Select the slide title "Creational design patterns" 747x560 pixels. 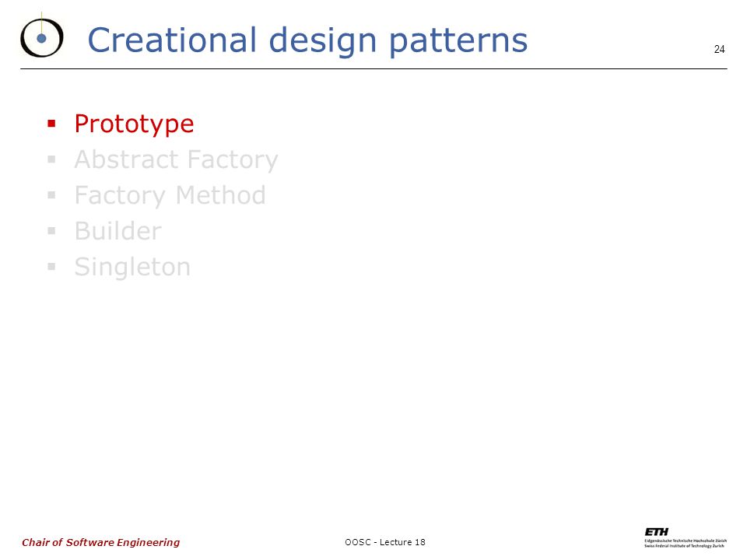[308, 41]
